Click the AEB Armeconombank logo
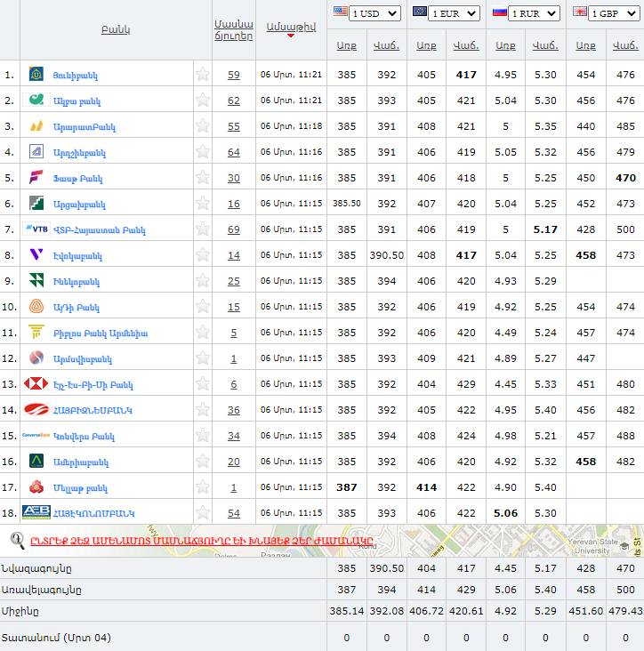 click(36, 512)
